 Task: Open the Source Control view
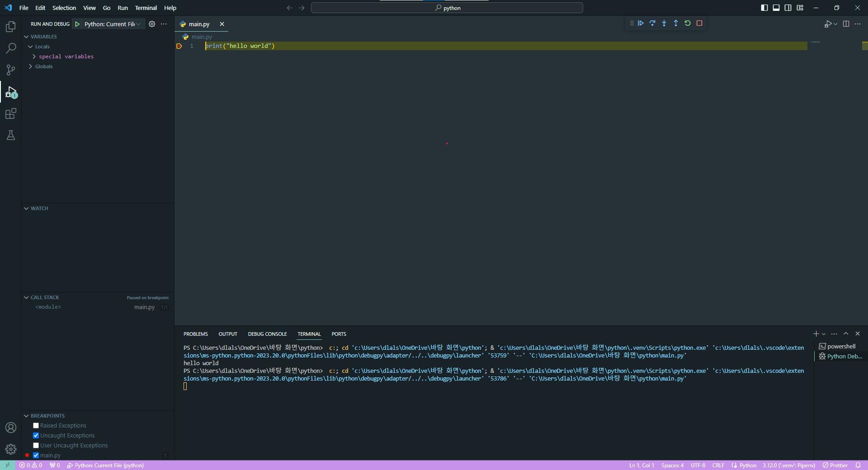click(x=11, y=70)
